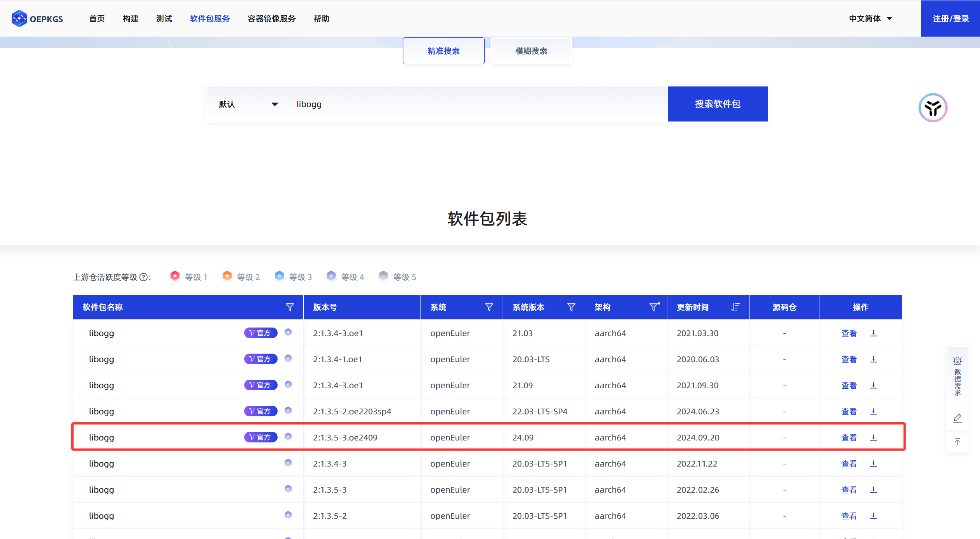The height and width of the screenshot is (539, 980).
Task: Open the data requirement feedback icon
Action: click(957, 376)
